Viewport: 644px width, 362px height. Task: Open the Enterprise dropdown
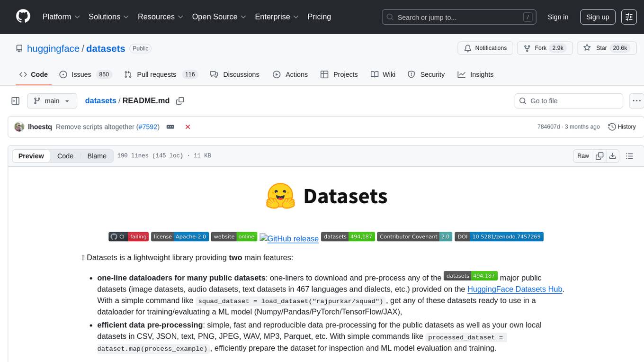277,17
